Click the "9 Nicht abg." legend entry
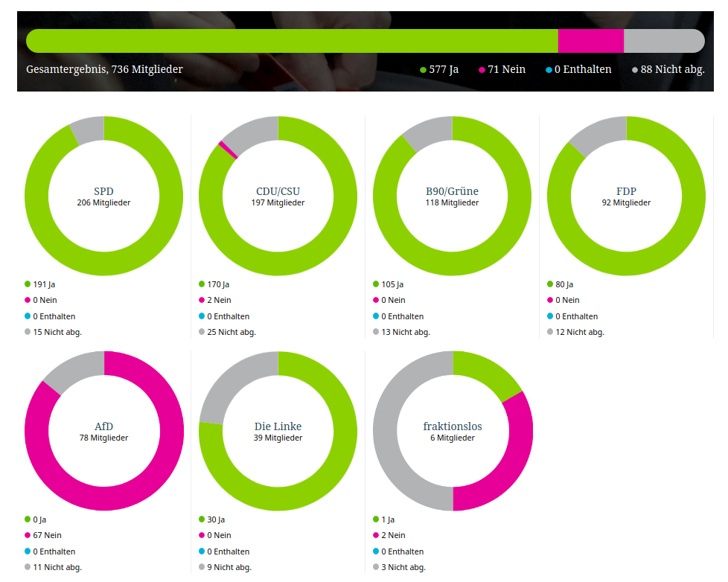 point(226,568)
